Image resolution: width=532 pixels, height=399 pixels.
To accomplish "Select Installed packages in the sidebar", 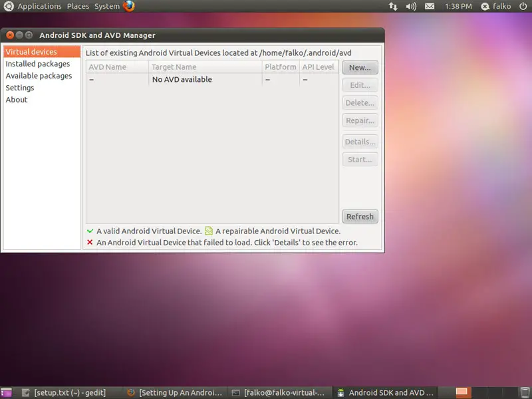I will [42, 64].
